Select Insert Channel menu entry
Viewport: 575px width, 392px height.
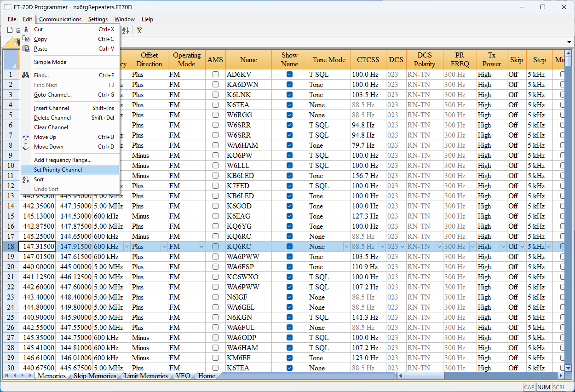click(70, 108)
